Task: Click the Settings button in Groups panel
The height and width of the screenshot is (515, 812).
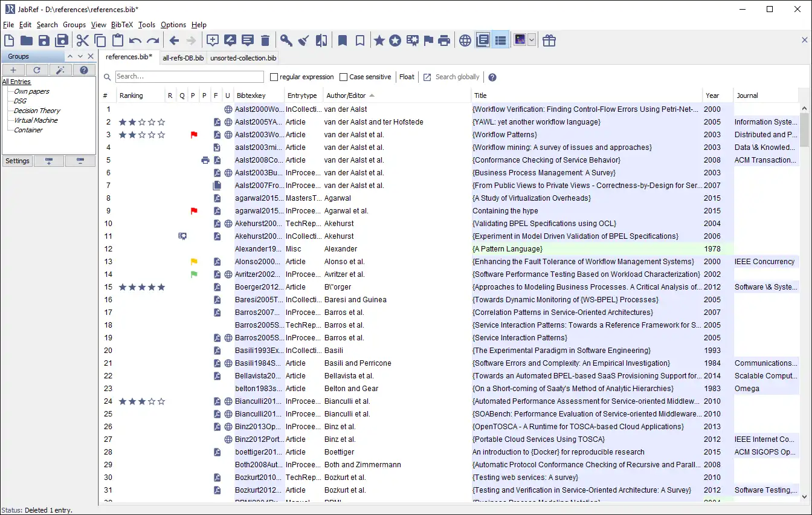Action: (x=18, y=161)
